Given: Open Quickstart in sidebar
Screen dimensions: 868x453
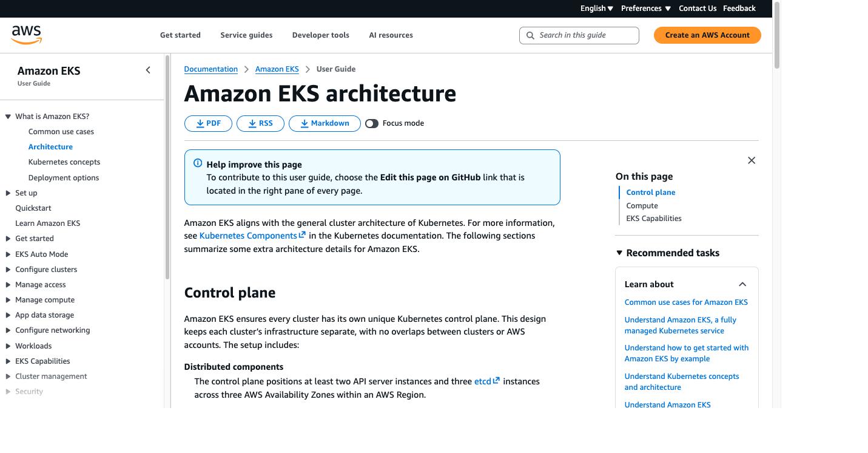Looking at the screenshot, I should click(x=33, y=208).
